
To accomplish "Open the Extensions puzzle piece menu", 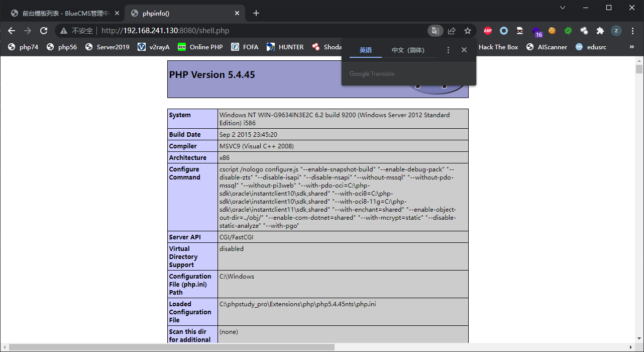I will click(x=600, y=31).
